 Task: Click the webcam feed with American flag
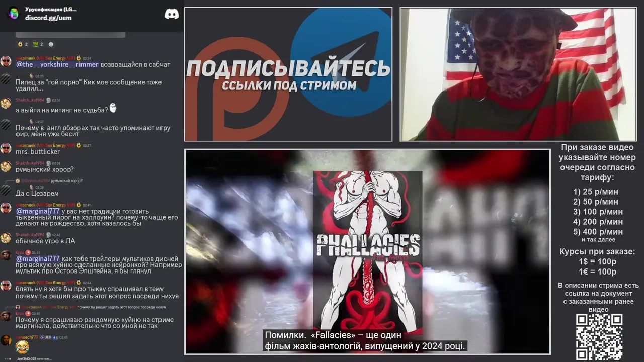pyautogui.click(x=518, y=74)
